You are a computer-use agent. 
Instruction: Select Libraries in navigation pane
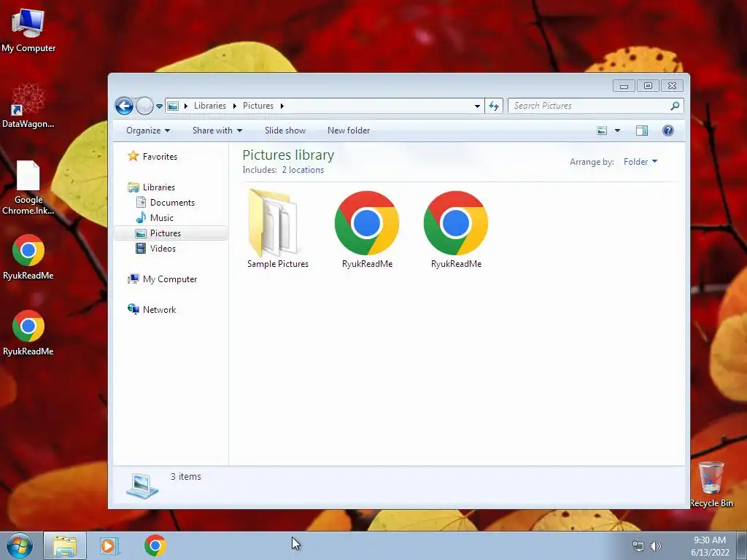click(158, 187)
